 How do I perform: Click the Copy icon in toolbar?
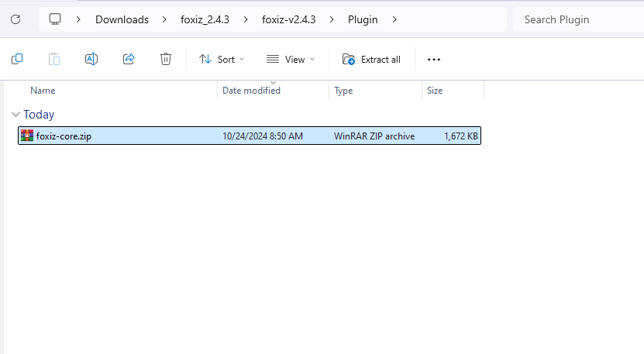[x=17, y=59]
